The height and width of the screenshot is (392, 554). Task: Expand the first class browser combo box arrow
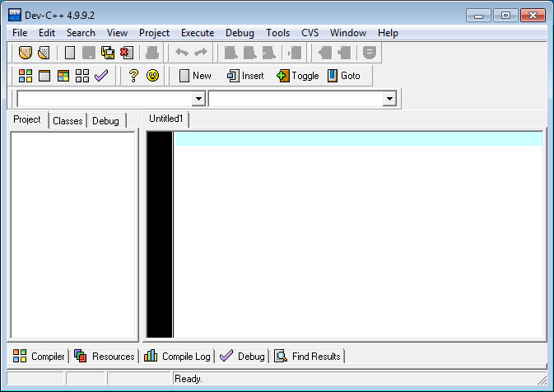tap(199, 99)
